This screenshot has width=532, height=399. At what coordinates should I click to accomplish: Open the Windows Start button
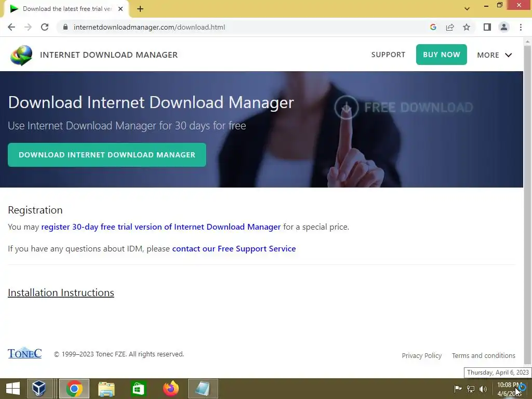coord(13,389)
